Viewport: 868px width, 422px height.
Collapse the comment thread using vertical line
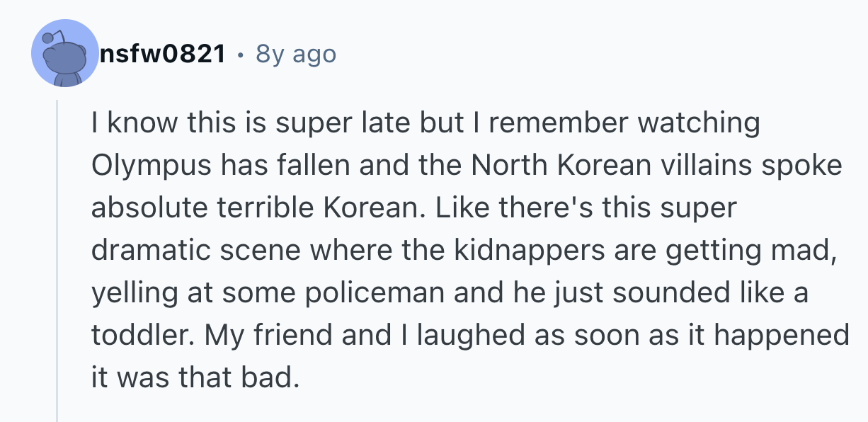[57, 262]
